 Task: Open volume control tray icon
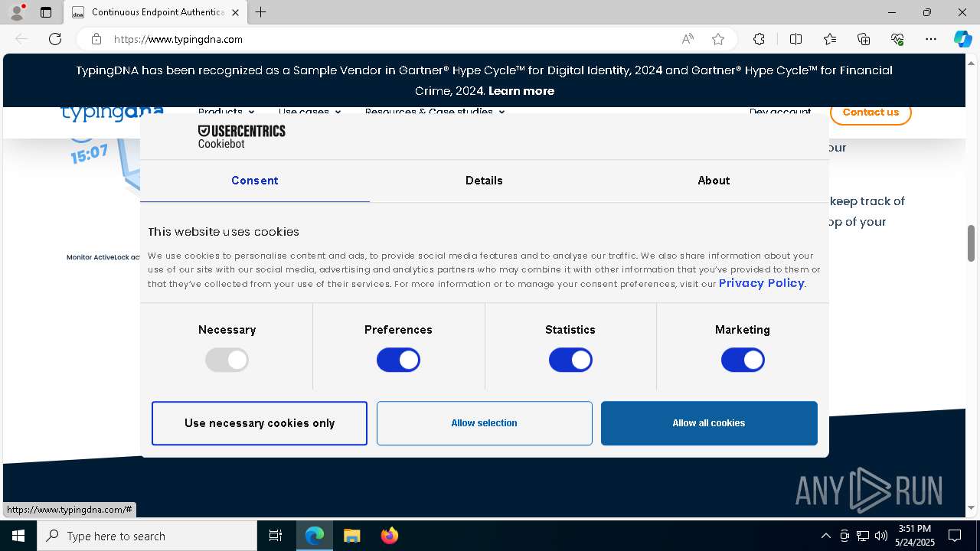(881, 536)
